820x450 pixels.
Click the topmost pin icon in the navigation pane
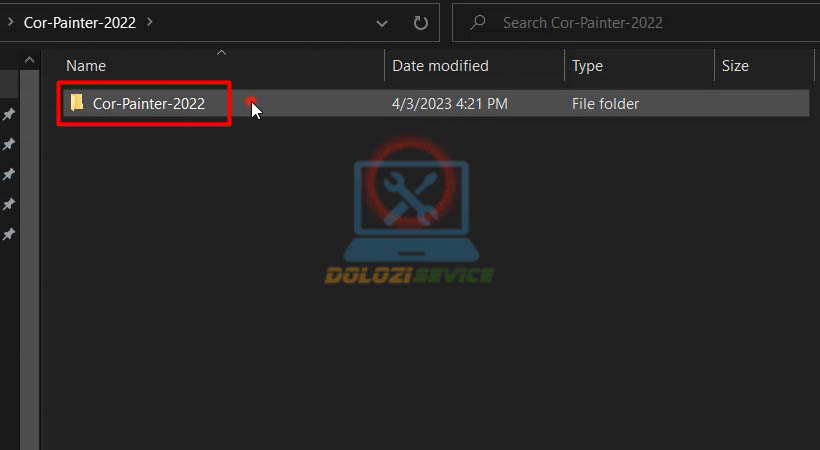click(x=9, y=115)
